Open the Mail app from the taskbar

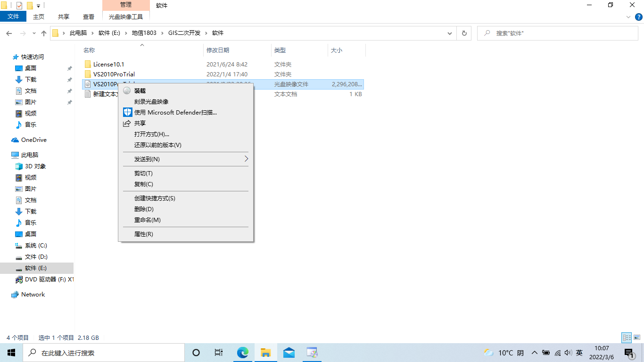(289, 352)
